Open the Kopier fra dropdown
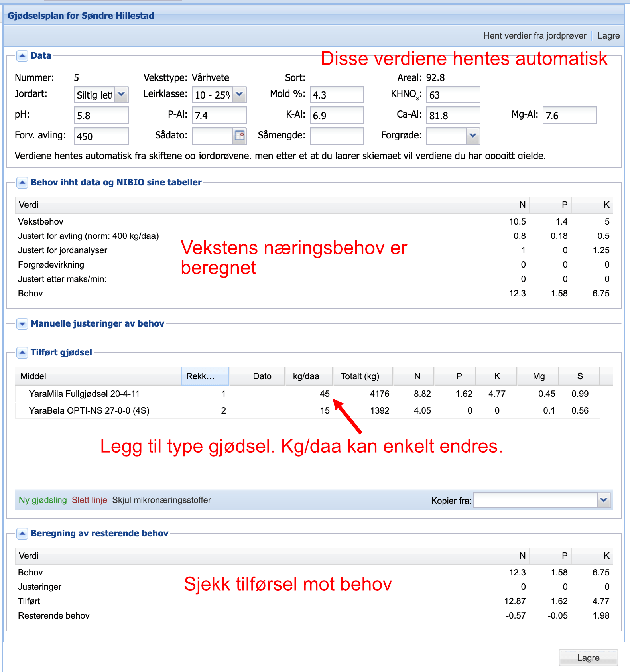Screen dimensions: 630x672 pos(604,500)
